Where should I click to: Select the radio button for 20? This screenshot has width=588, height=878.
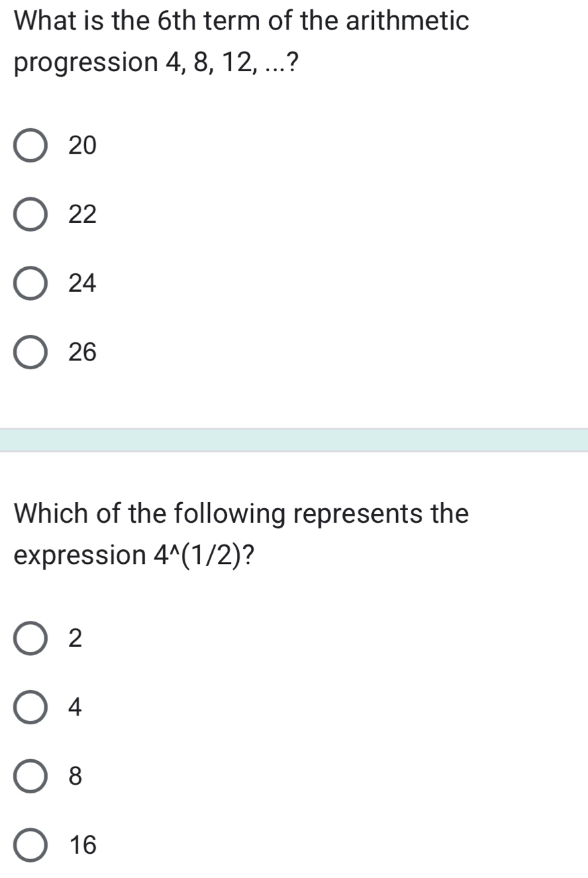[x=31, y=146]
